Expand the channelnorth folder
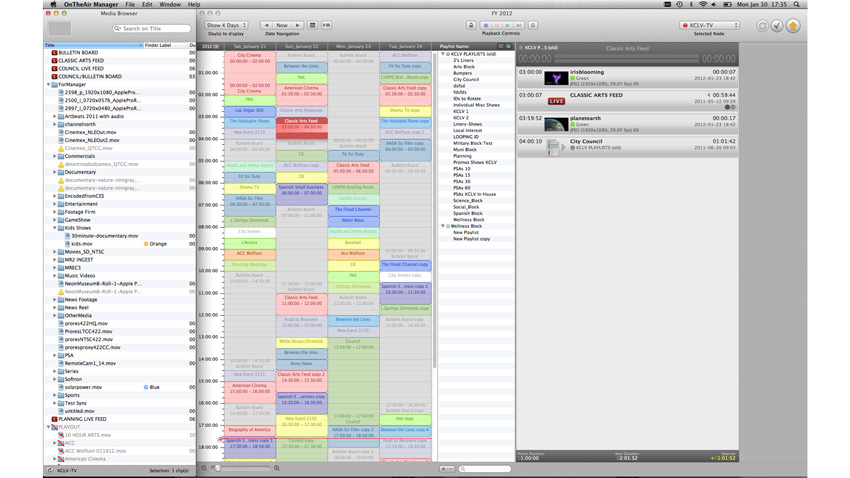Screen dimensions: 850x478 click(54, 124)
